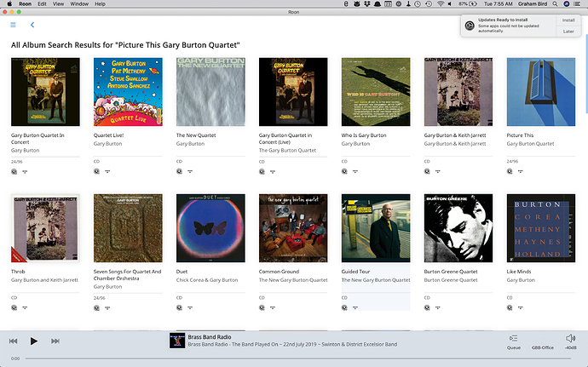588x367 pixels.
Task: Open Time Machine menu bar icon
Action: [429, 3]
